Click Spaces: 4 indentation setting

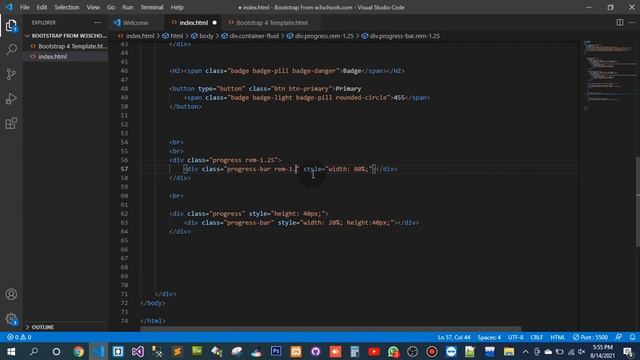click(x=489, y=337)
